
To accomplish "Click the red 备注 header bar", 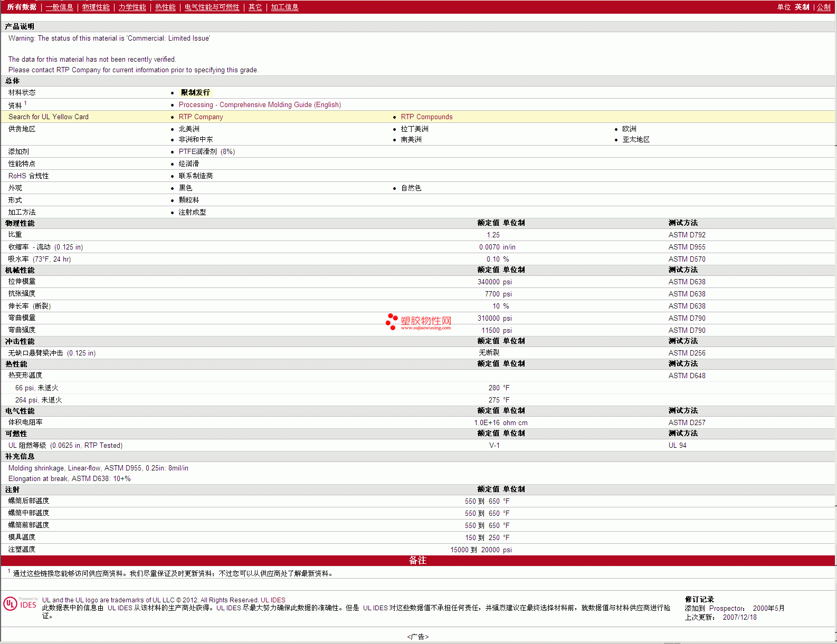I will (417, 560).
